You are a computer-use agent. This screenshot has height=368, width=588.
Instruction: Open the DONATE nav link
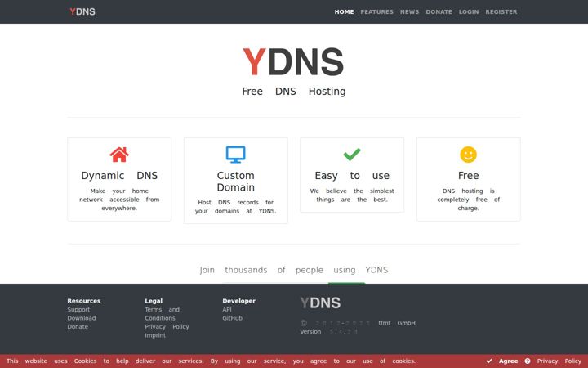click(439, 12)
